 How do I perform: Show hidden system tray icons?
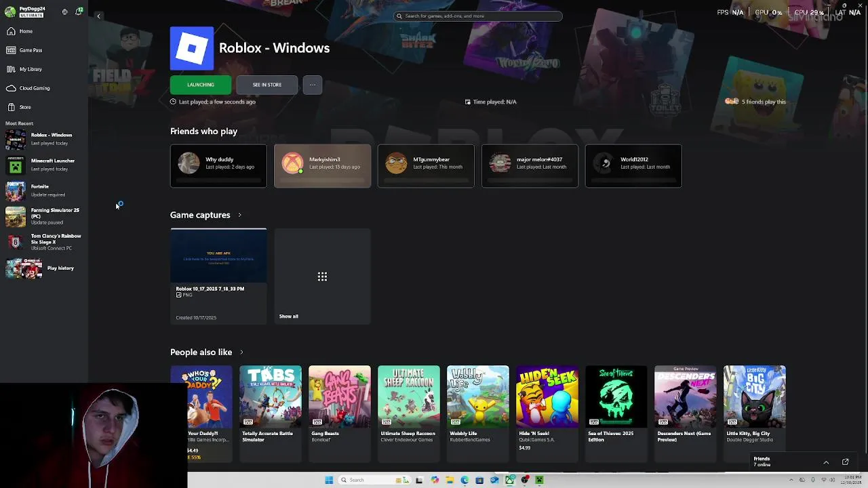coord(791,480)
